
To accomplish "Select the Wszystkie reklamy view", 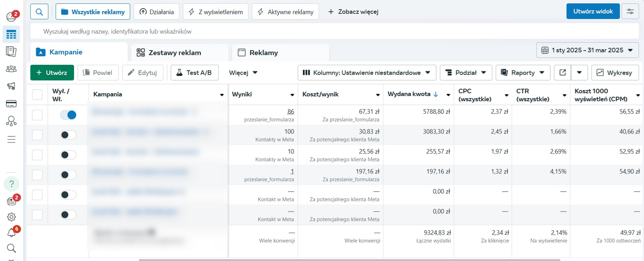I will (x=93, y=12).
